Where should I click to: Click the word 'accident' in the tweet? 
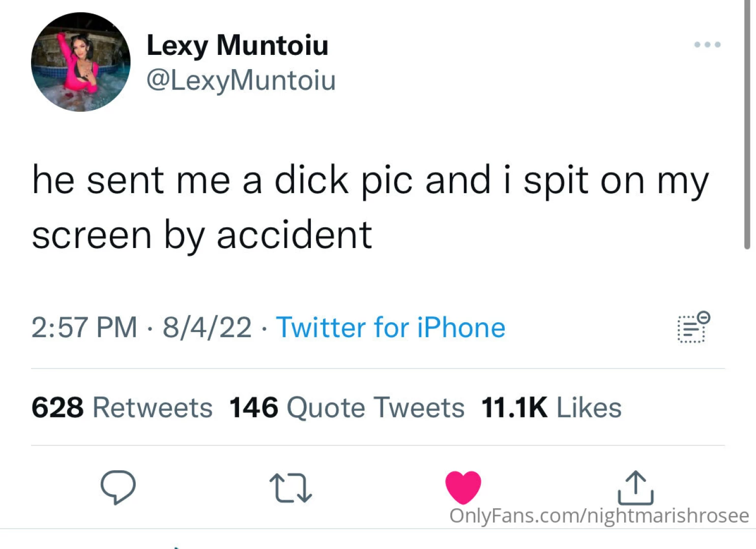pos(294,235)
